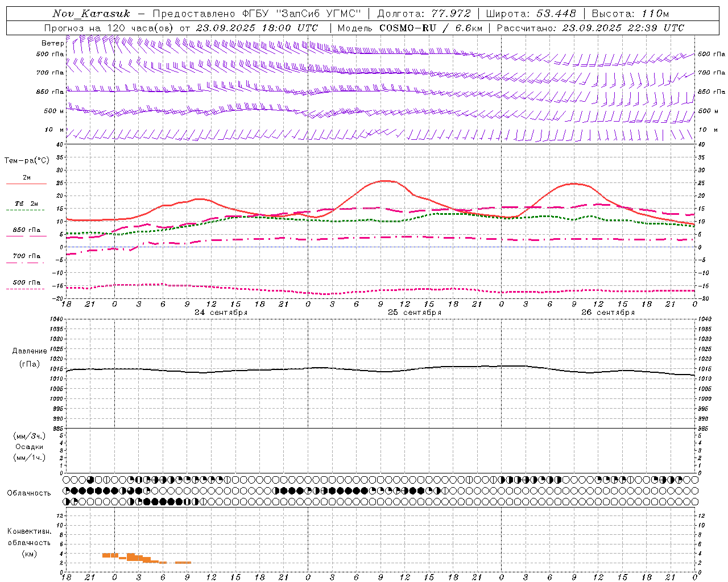Click the (км) unit label
This screenshot has height=582, width=728.
[30, 554]
